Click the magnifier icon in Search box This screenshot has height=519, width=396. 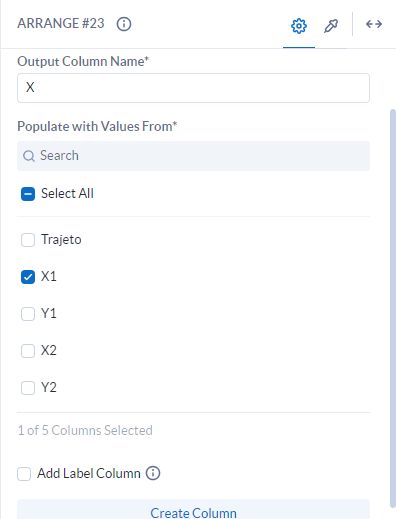pyautogui.click(x=29, y=156)
